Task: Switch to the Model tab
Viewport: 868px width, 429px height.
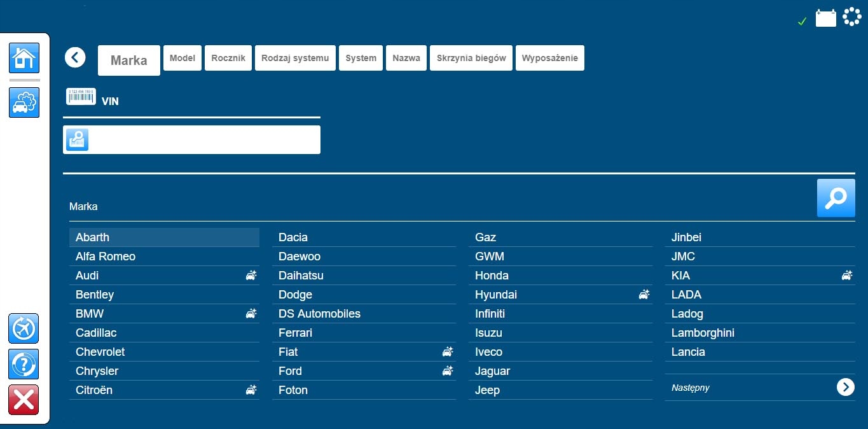Action: pyautogui.click(x=183, y=58)
